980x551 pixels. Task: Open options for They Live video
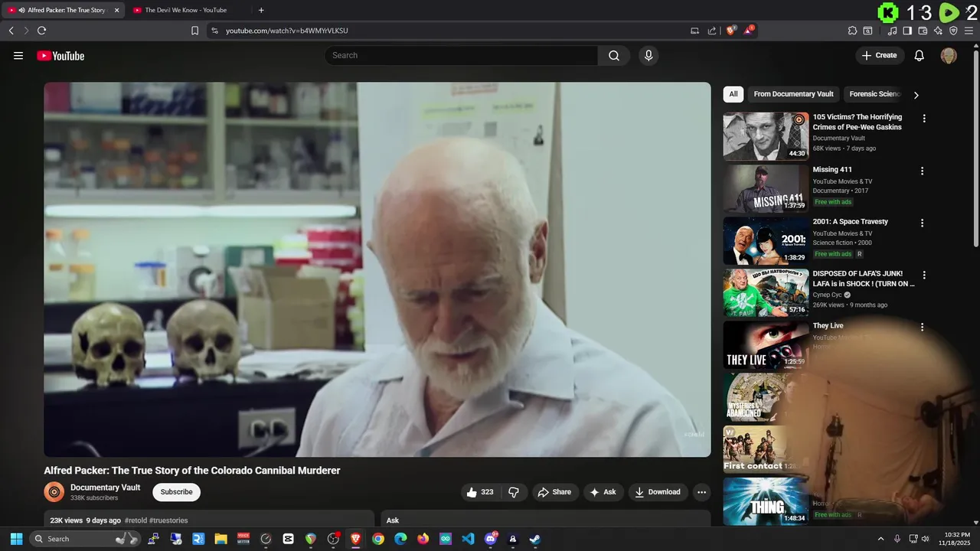[x=922, y=327]
